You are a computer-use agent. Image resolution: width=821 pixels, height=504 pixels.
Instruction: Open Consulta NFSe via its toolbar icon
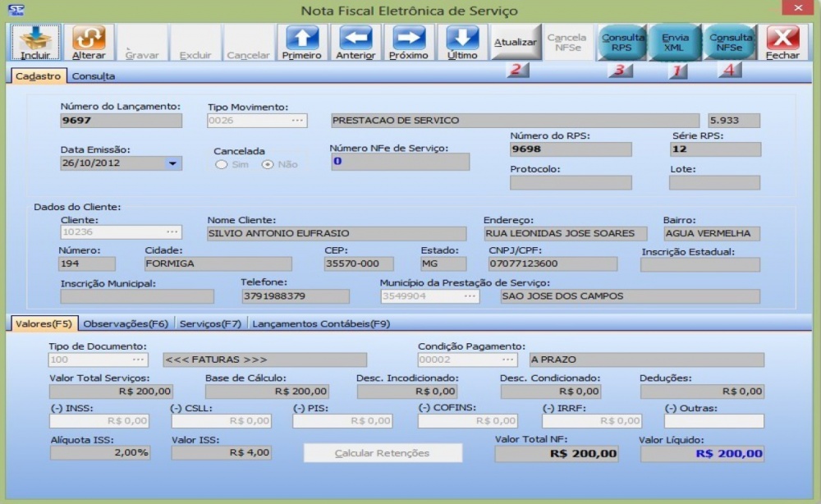[x=731, y=43]
